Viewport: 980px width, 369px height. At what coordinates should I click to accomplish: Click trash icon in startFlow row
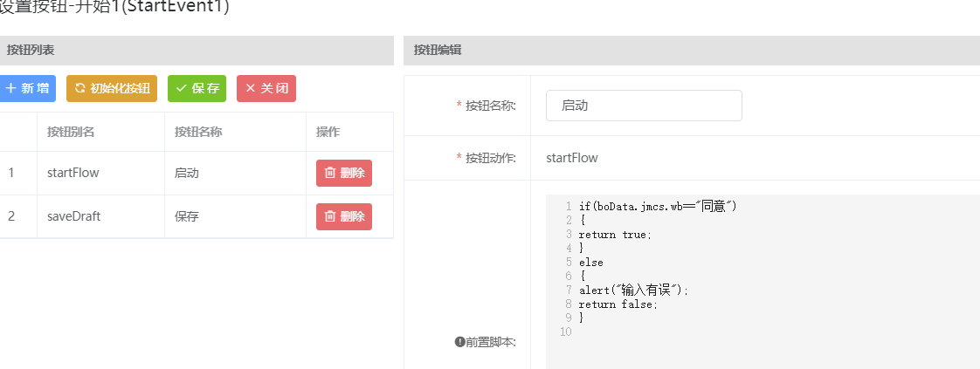[x=329, y=173]
